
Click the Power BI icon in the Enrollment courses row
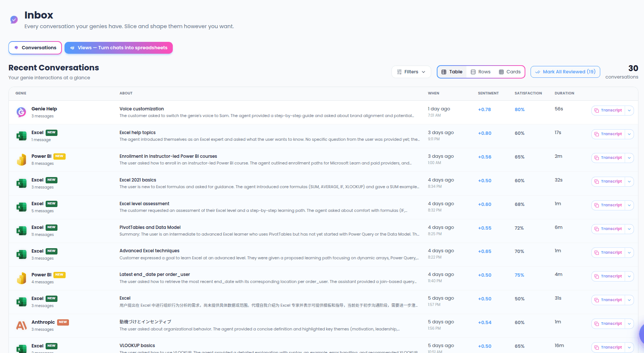tap(22, 160)
